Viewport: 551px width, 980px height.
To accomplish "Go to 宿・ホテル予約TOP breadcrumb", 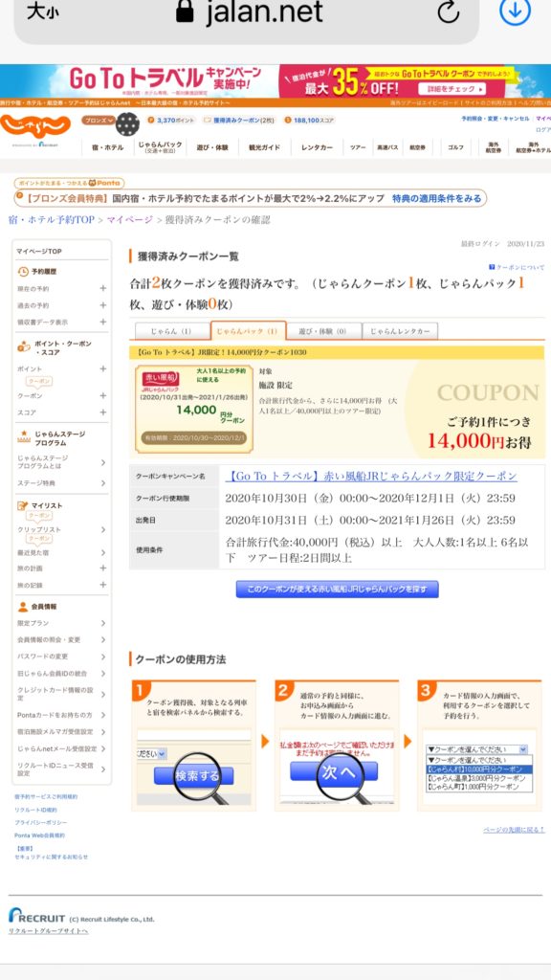I will pos(52,220).
